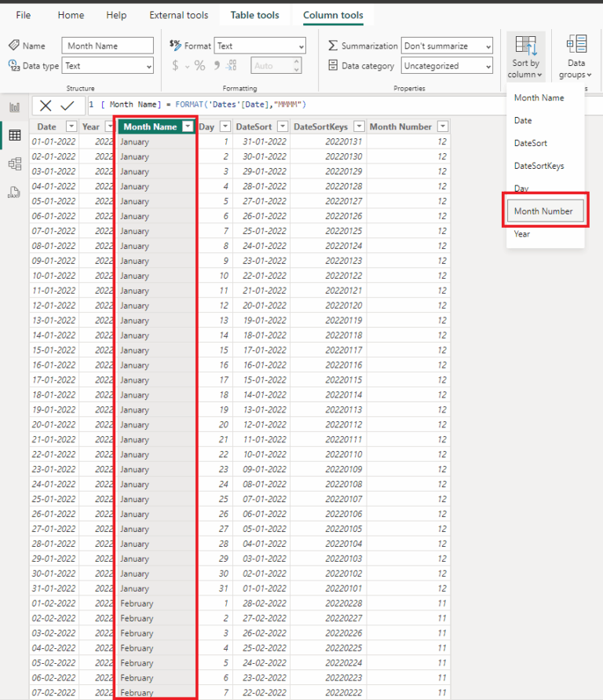Switch to Model view in sidebar
This screenshot has height=700, width=603.
point(15,164)
